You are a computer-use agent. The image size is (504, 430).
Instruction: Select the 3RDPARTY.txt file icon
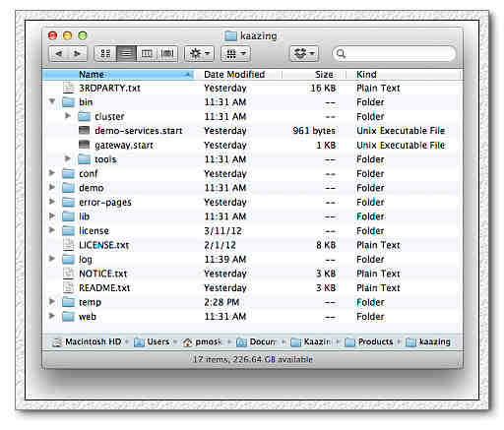(x=68, y=88)
